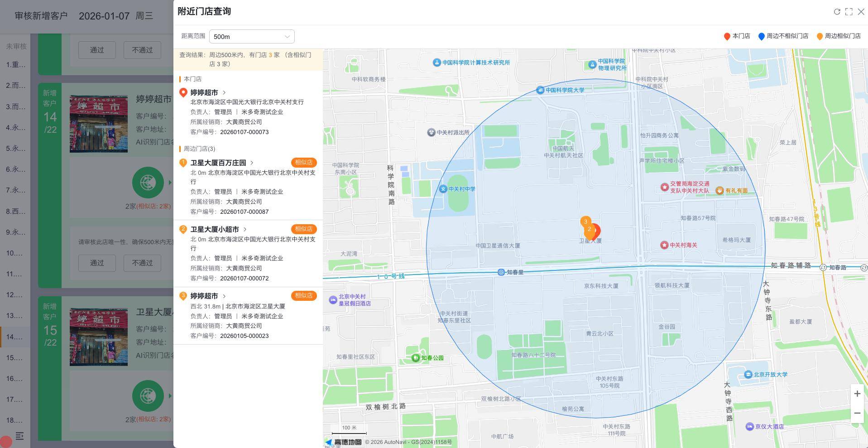Image resolution: width=868 pixels, height=448 pixels.
Task: Expand 卫星大厦小超市 store details
Action: coord(245,229)
